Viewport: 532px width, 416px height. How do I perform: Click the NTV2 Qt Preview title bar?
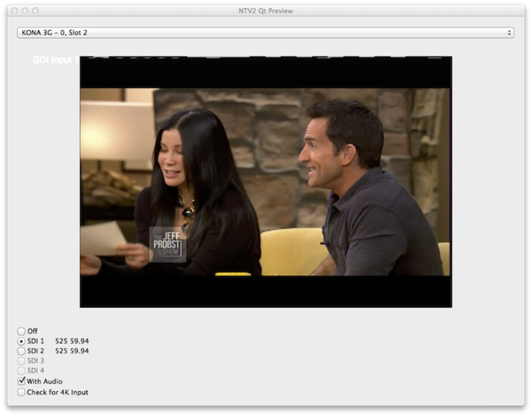point(266,9)
